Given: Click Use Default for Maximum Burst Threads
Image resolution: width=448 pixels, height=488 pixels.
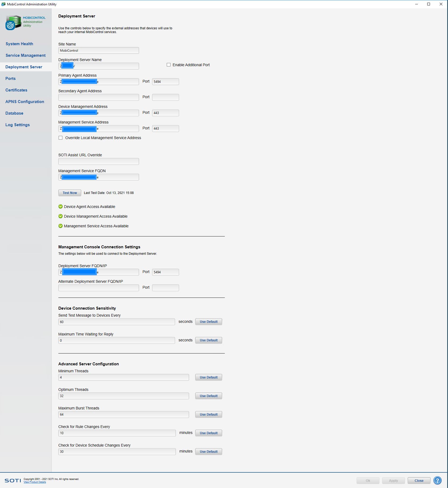Looking at the screenshot, I should click(x=208, y=415).
